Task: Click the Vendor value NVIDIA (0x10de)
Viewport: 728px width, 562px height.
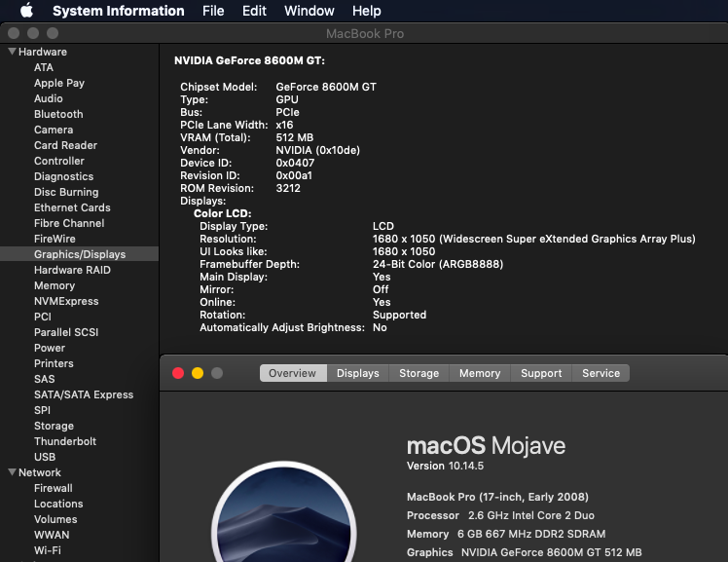Action: (317, 151)
